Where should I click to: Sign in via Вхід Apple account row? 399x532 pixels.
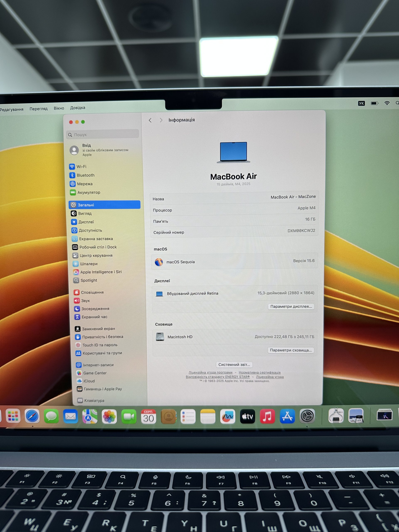click(99, 150)
